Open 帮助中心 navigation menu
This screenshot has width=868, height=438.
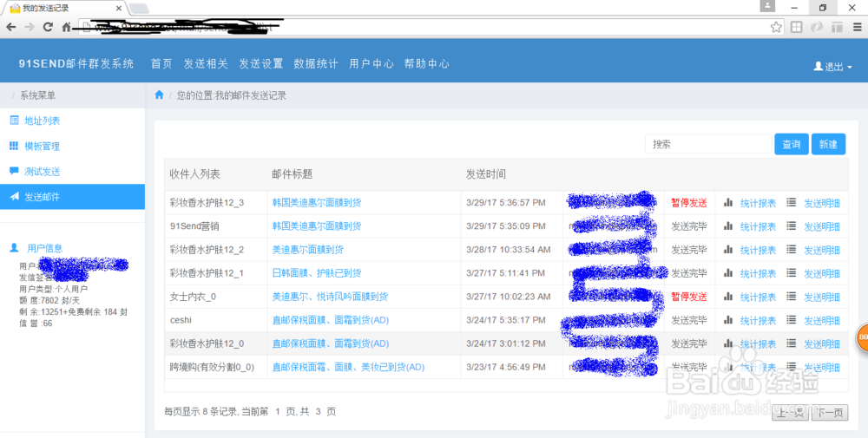pyautogui.click(x=426, y=63)
